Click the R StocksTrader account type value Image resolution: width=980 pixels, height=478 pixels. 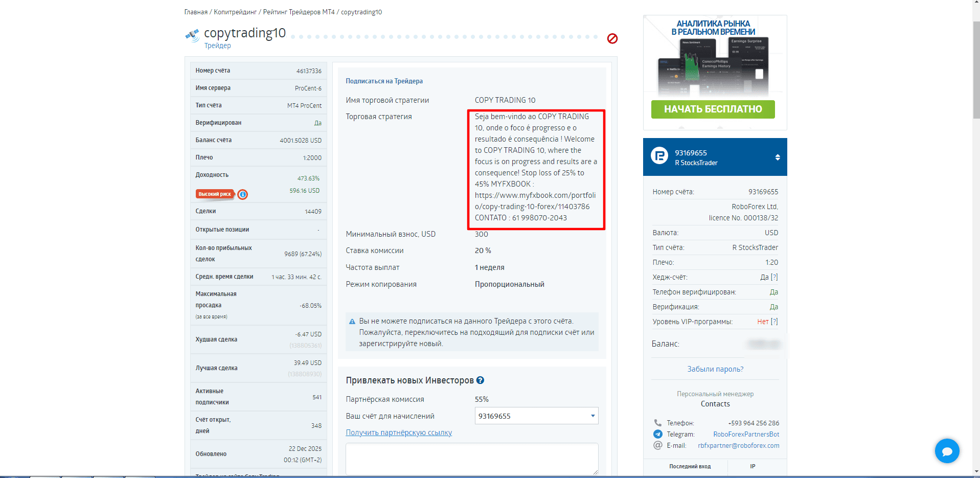[755, 247]
